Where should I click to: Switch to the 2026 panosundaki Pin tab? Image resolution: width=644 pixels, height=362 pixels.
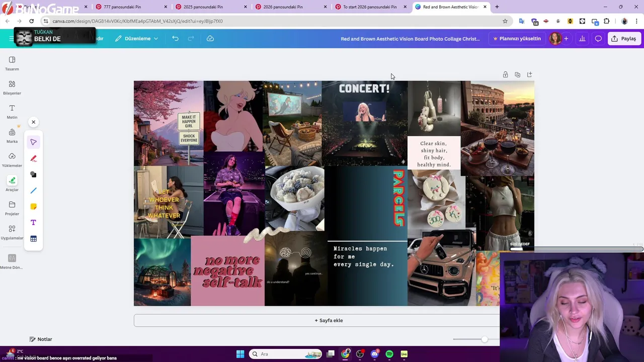tap(290, 7)
